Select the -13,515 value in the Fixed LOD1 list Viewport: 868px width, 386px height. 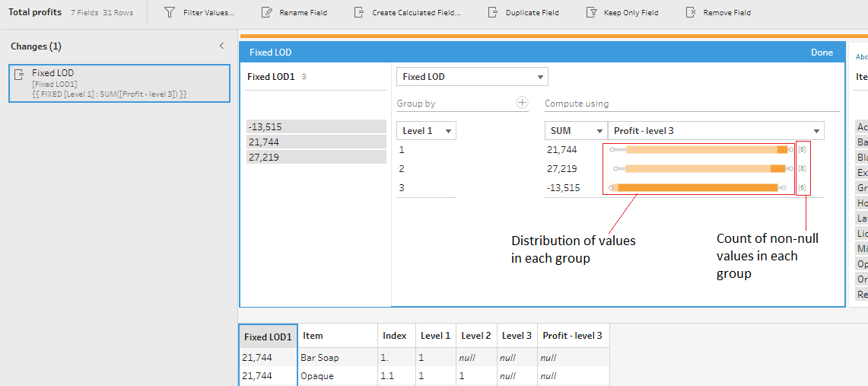tap(316, 126)
